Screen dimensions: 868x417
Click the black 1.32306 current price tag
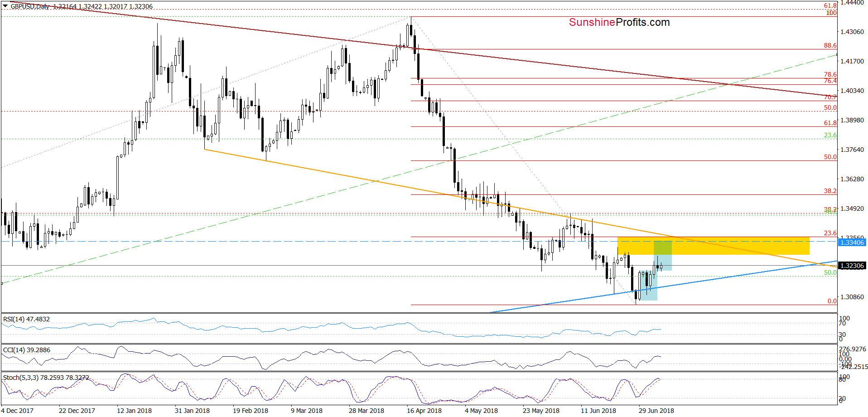pos(852,266)
